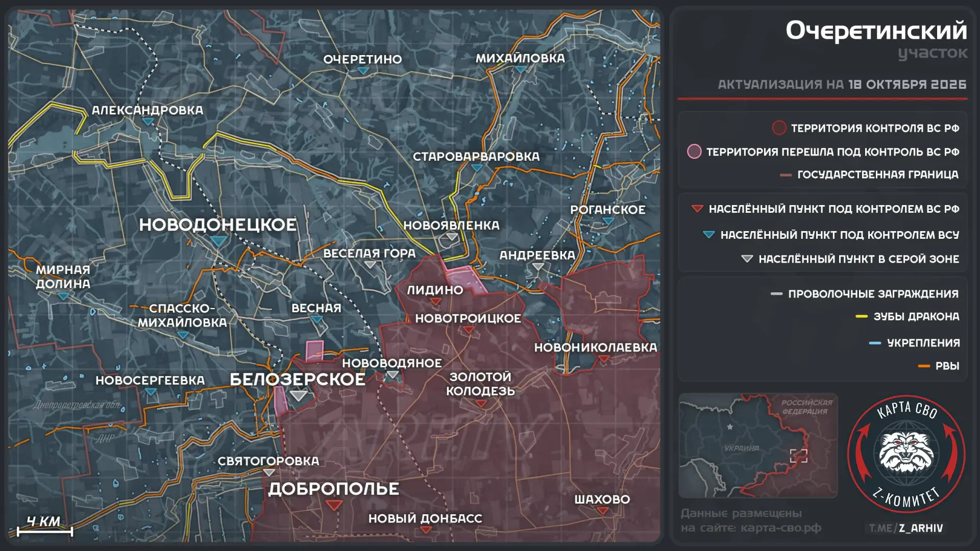This screenshot has height=551, width=980.
Task: Click the Лидино red marker triangle
Action: tap(435, 302)
